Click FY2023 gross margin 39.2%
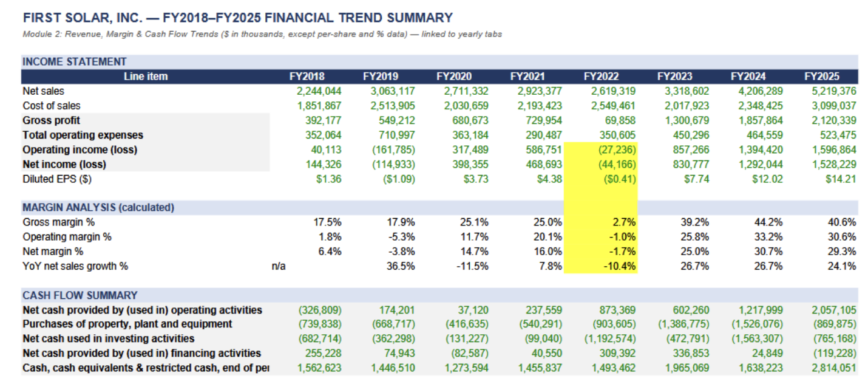Viewport: 868px width, 384px height. [695, 222]
